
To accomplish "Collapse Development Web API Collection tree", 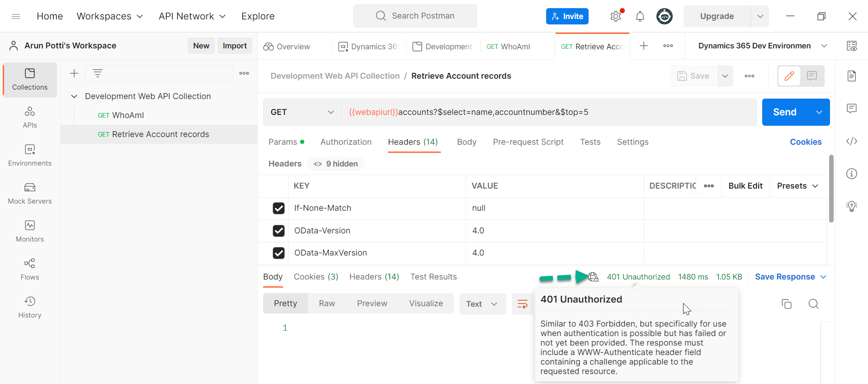I will (x=74, y=96).
